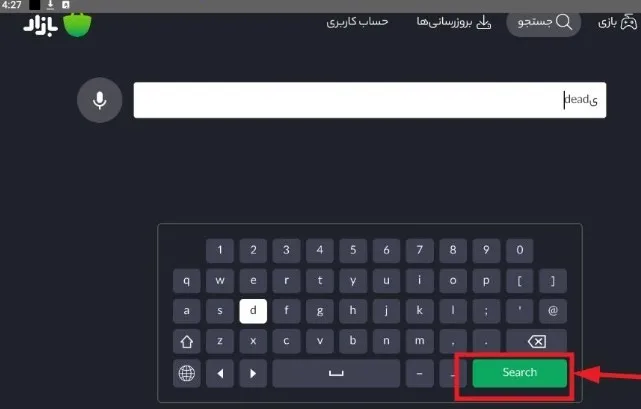Open the جستجو search tab

click(544, 22)
